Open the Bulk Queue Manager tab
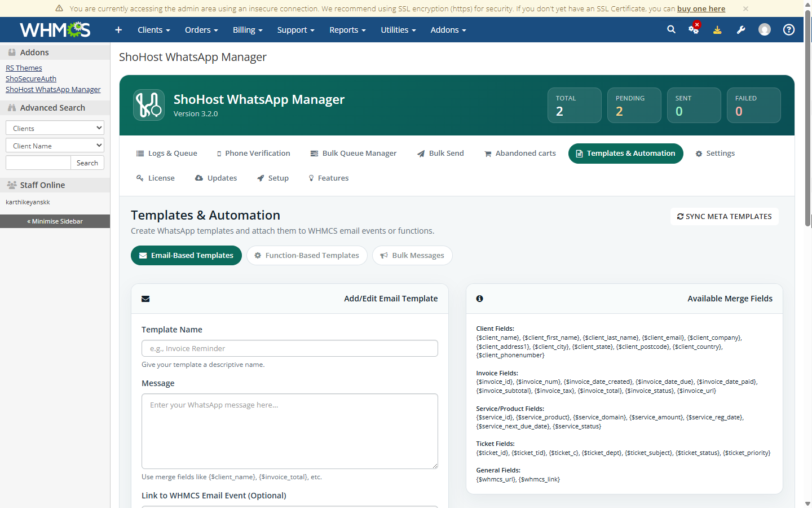This screenshot has width=812, height=508. (354, 154)
